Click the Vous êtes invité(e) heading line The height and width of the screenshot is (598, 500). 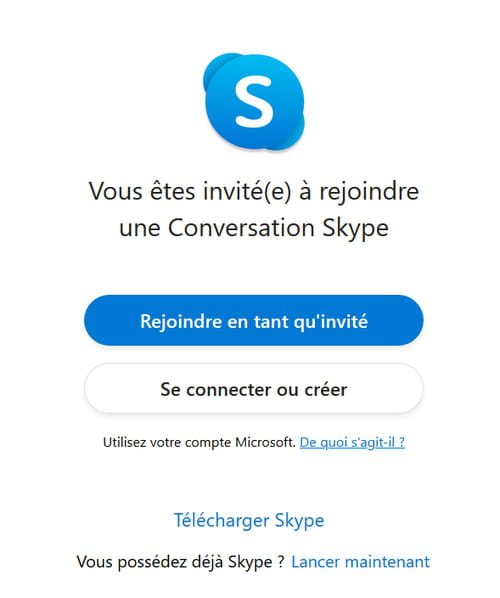click(254, 191)
